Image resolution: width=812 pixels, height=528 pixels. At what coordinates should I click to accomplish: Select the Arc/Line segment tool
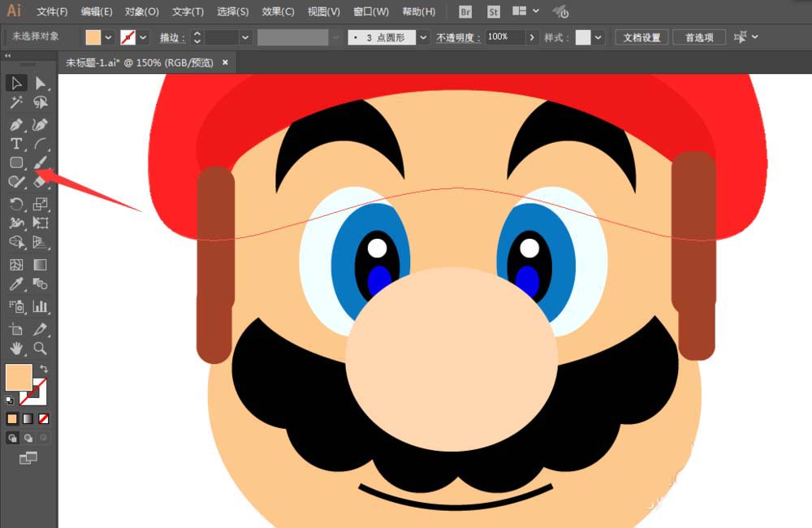41,144
